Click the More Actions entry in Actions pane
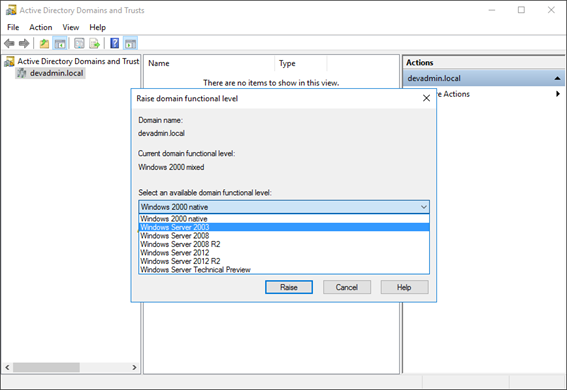 pos(483,94)
